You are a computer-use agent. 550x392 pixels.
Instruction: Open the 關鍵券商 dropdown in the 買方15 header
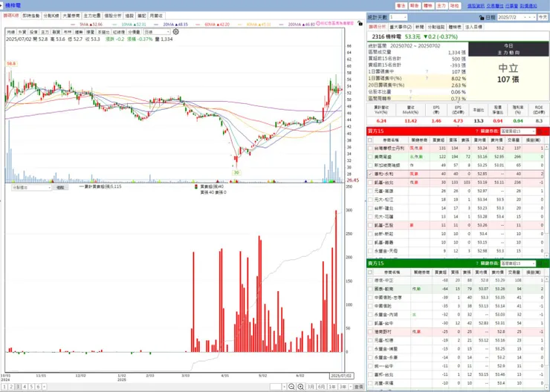coord(518,131)
